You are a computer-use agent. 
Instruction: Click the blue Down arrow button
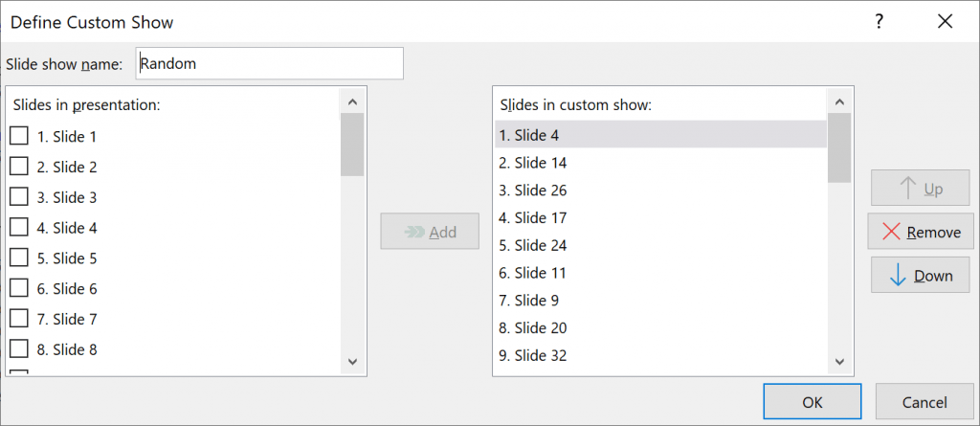pyautogui.click(x=920, y=275)
